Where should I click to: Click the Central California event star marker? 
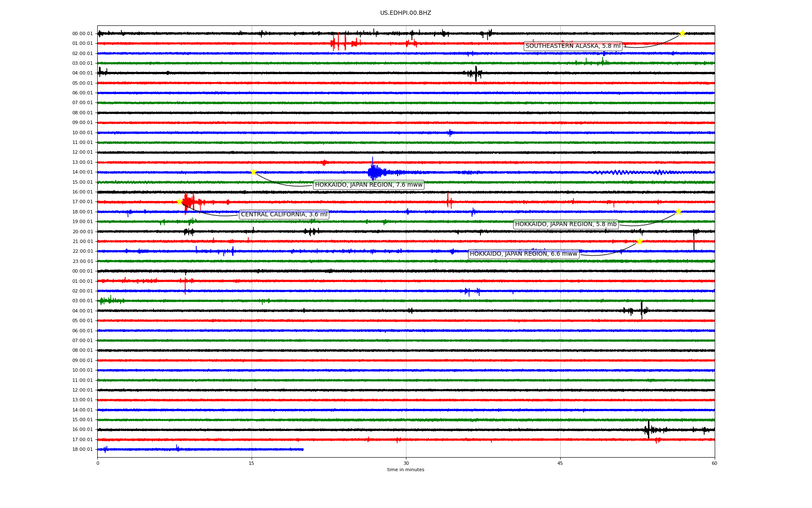click(179, 202)
